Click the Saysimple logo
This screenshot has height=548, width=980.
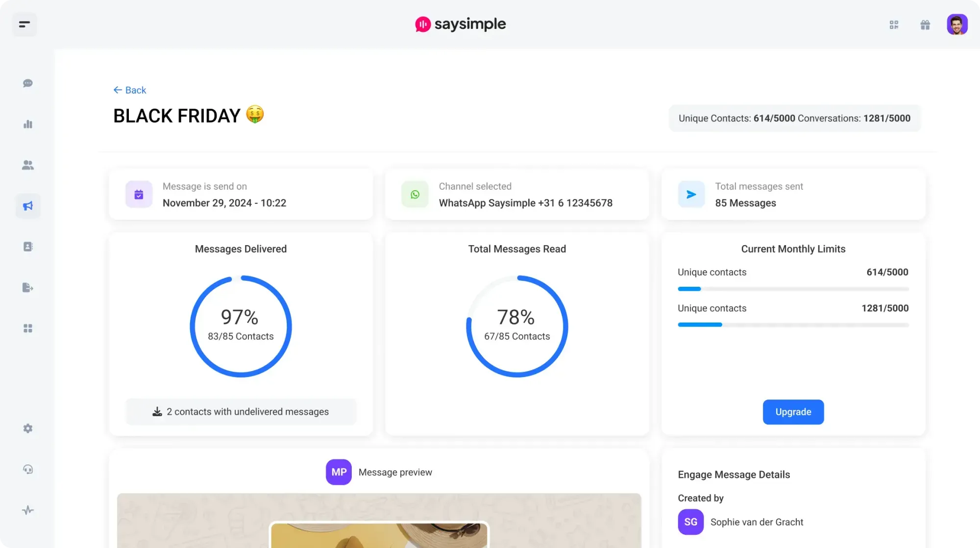[x=460, y=24]
